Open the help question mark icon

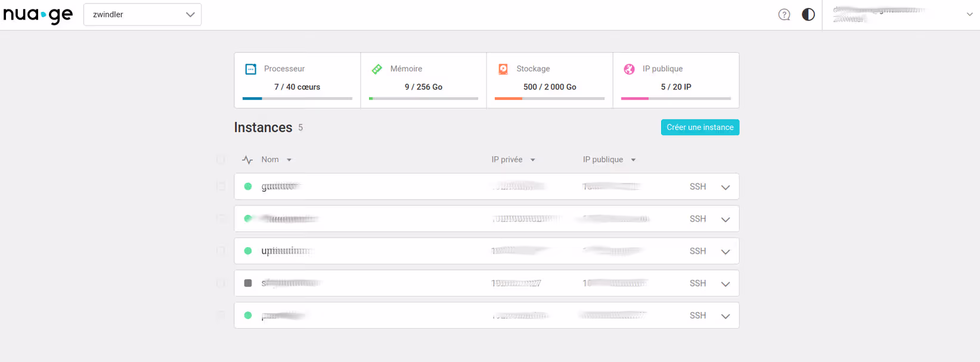pos(784,15)
